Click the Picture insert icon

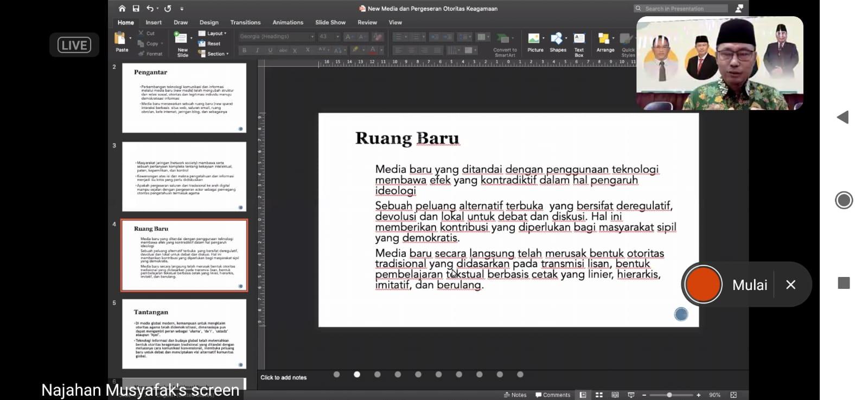[x=535, y=40]
